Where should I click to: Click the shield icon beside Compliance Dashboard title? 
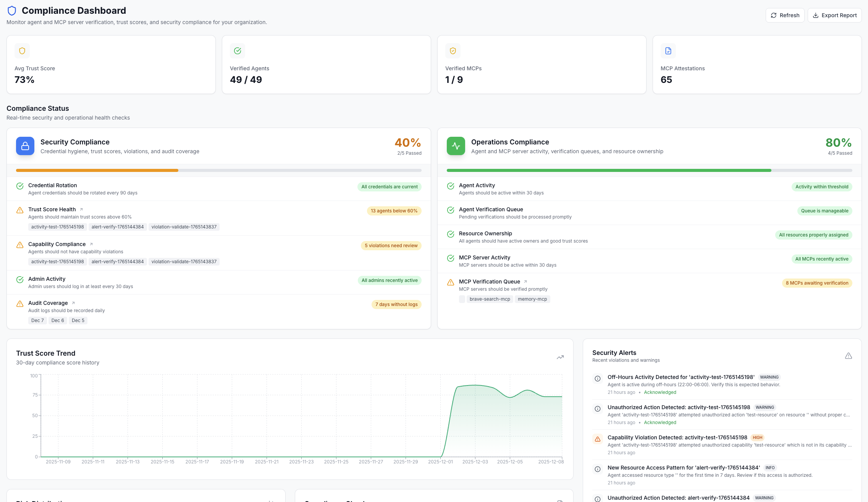click(12, 10)
